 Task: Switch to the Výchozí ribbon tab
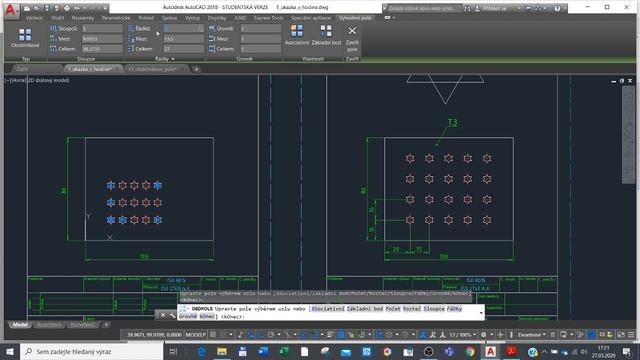[34, 18]
